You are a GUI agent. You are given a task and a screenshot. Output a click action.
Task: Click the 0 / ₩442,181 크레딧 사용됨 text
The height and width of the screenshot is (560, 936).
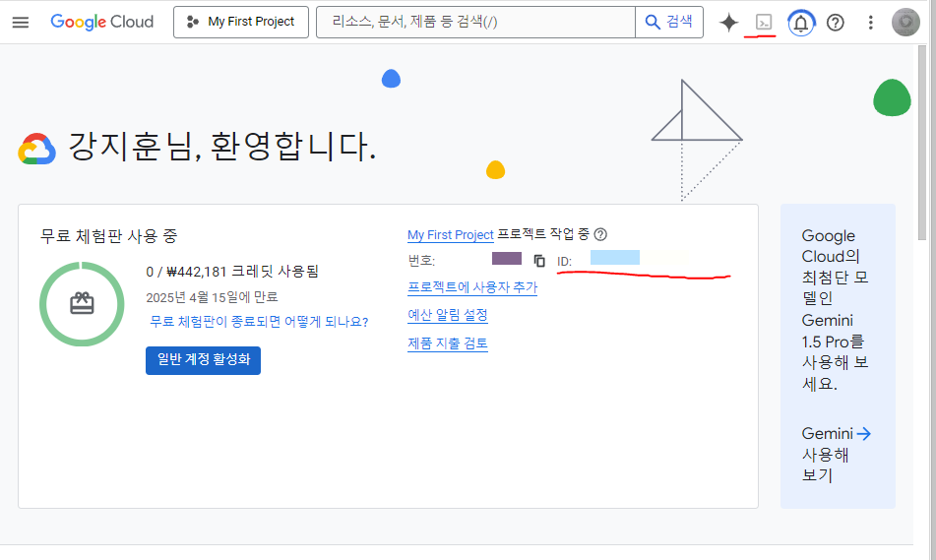(x=232, y=272)
